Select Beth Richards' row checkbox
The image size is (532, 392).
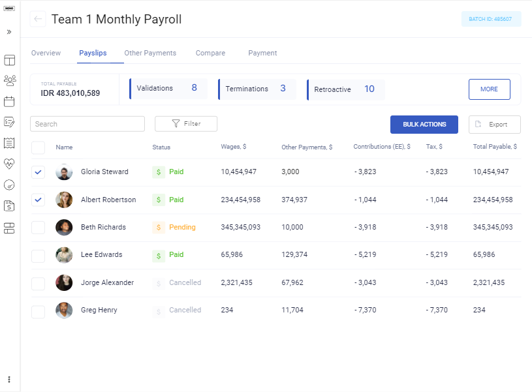(37, 228)
